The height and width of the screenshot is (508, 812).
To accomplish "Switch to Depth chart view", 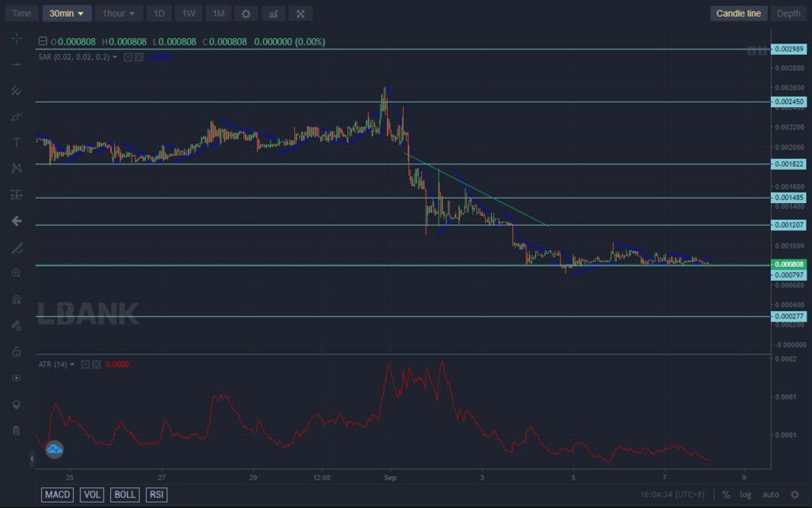I will [788, 13].
